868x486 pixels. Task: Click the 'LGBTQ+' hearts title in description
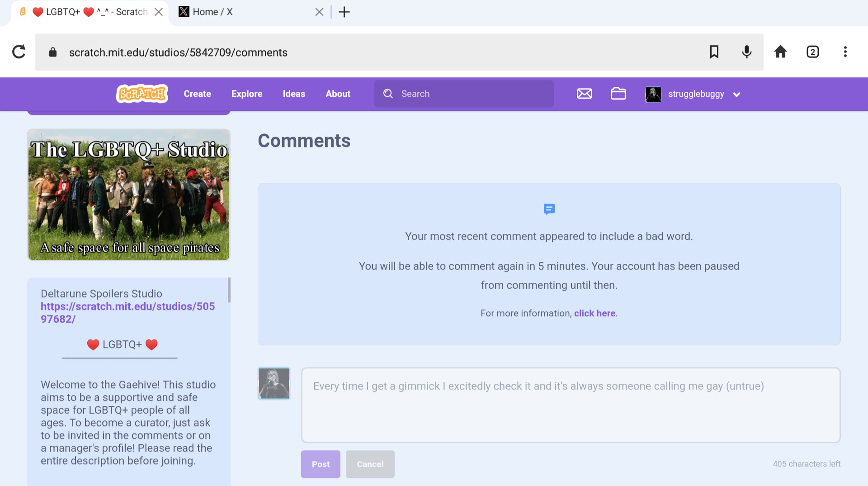122,344
